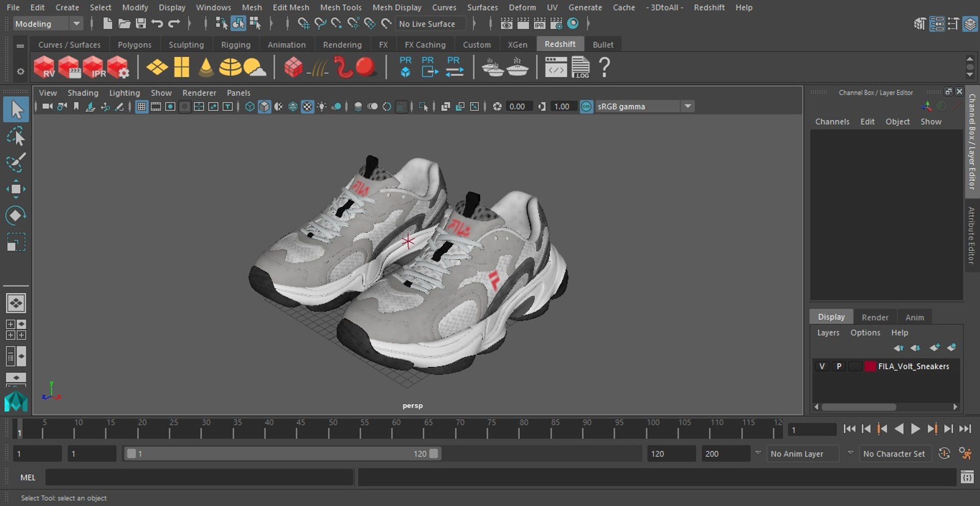Activate the Paint selection tool

(16, 162)
